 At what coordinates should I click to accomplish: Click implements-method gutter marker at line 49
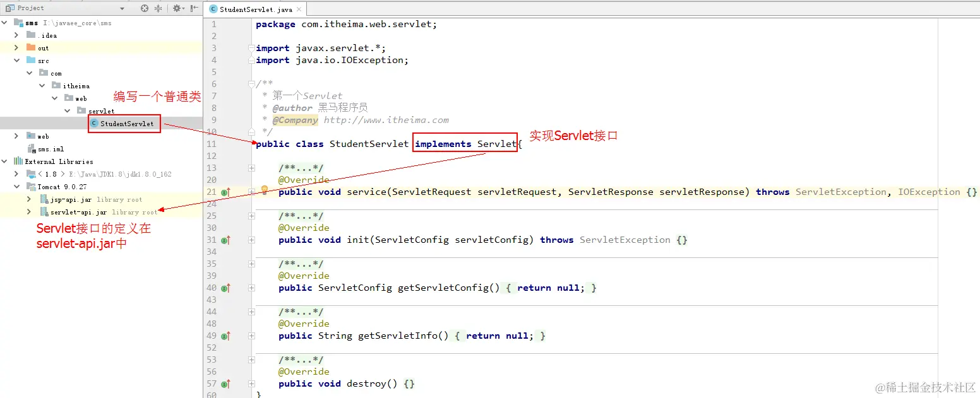226,336
